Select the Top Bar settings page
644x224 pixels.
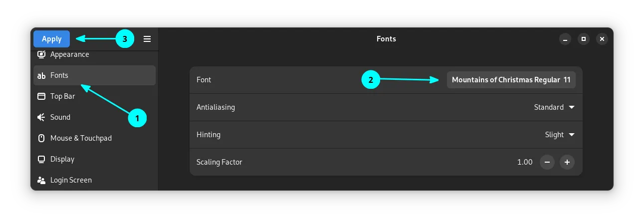(x=63, y=96)
